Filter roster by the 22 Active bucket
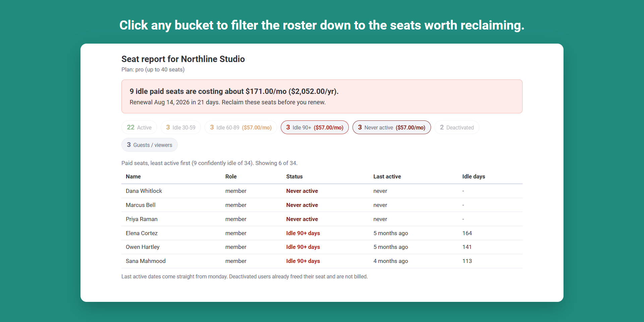This screenshot has width=644, height=322. (x=139, y=127)
